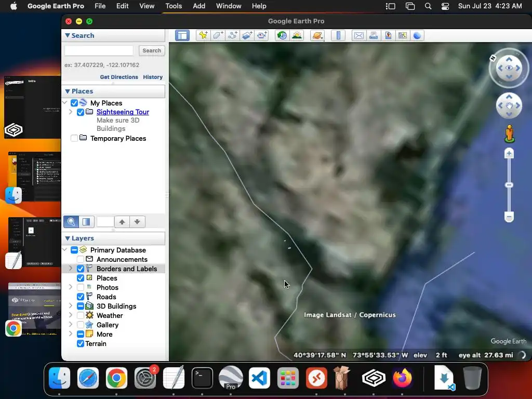Image resolution: width=532 pixels, height=399 pixels.
Task: Open the Tools menu
Action: pyautogui.click(x=174, y=6)
